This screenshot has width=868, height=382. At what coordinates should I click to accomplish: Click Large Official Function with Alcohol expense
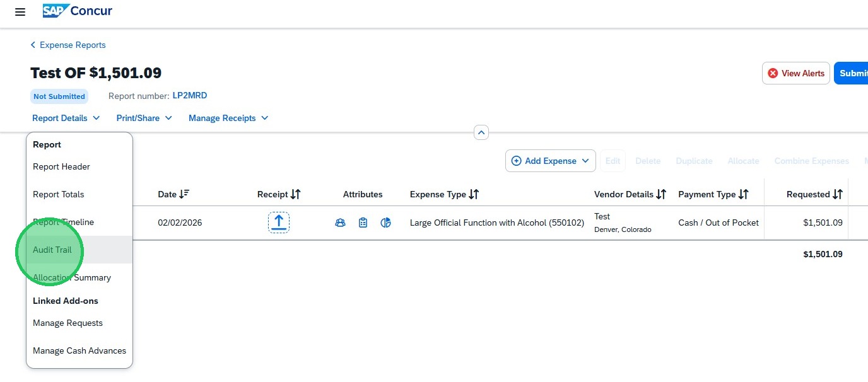(x=497, y=223)
